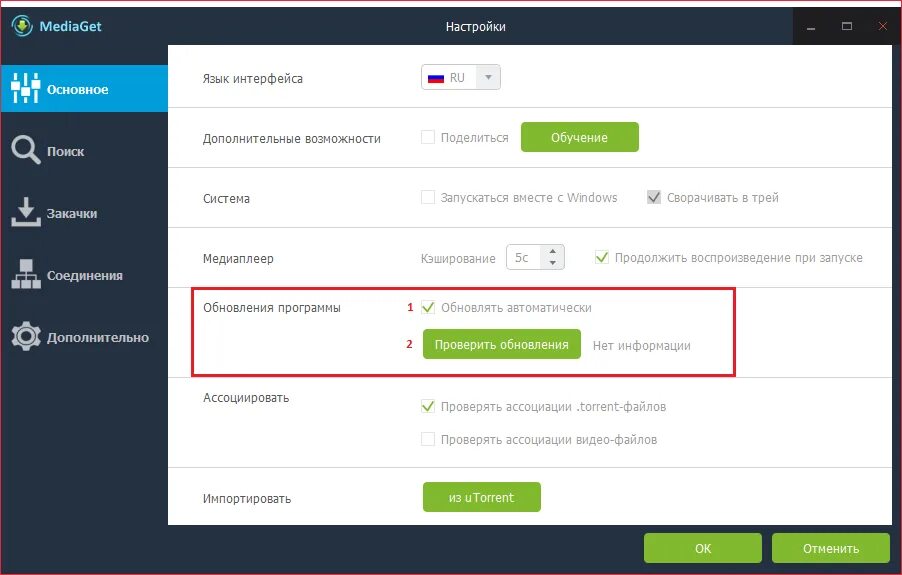Viewport: 902px width, 575px height.
Task: Open the Дополнительно gear icon
Action: [x=25, y=336]
